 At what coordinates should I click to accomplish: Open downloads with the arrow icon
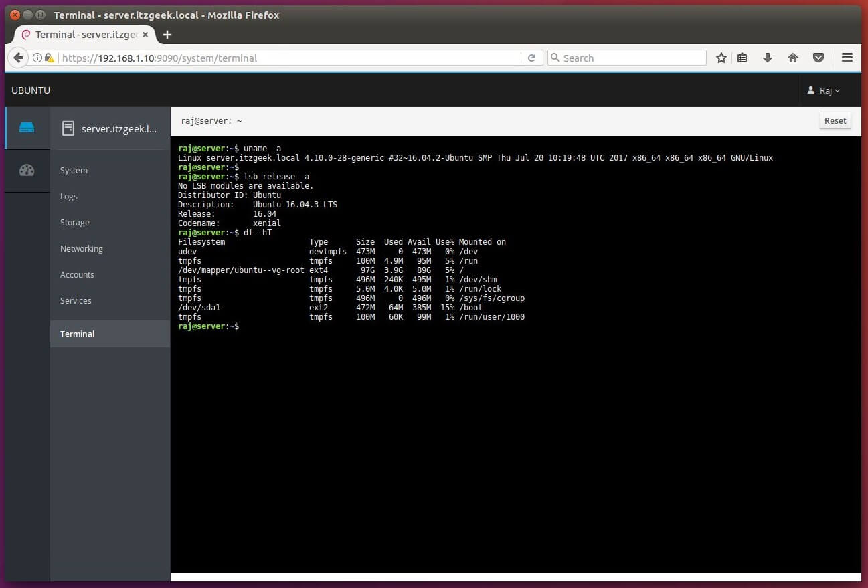[768, 58]
